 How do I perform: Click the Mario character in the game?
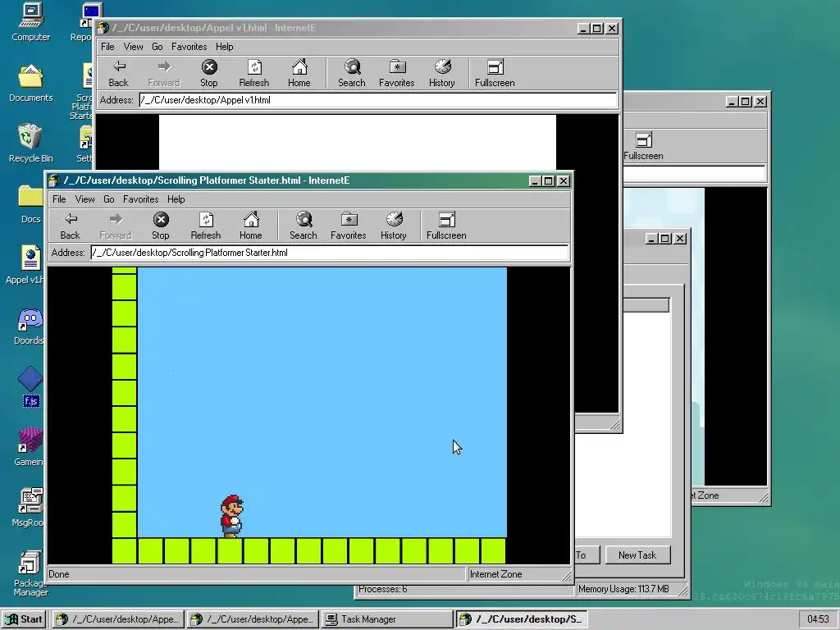[x=231, y=516]
